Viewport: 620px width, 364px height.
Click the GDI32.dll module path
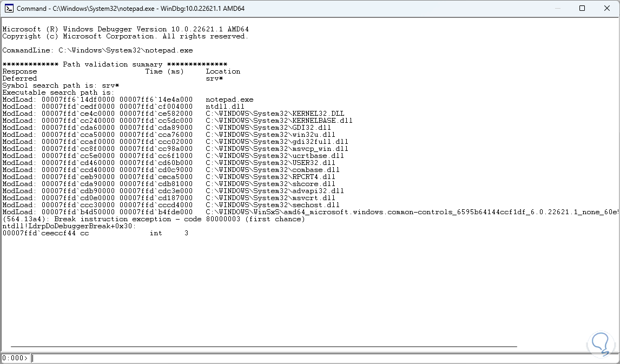click(x=268, y=128)
